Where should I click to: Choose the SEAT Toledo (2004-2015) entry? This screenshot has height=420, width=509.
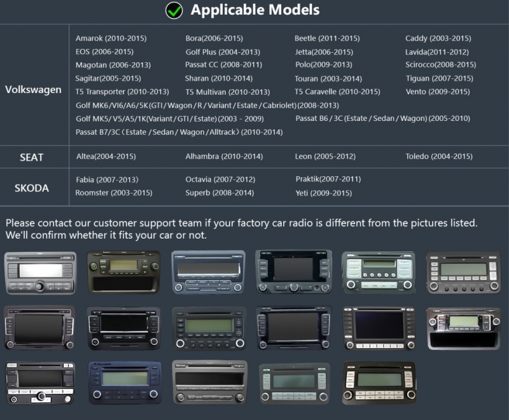pos(438,157)
